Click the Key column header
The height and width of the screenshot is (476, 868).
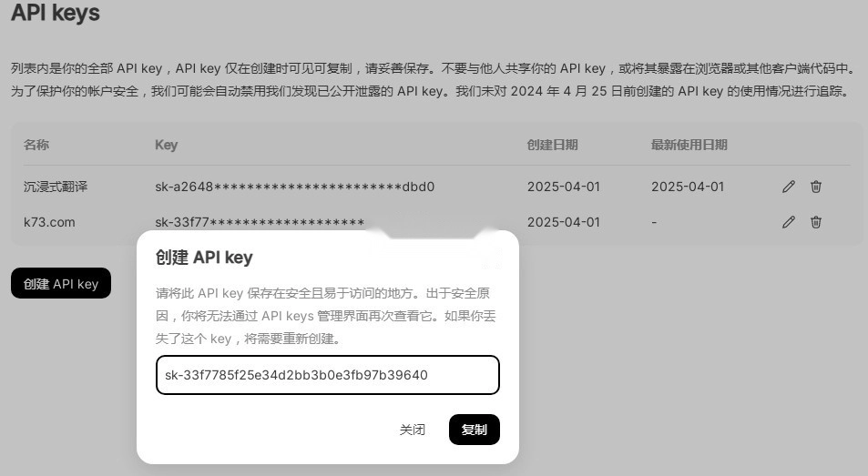point(166,145)
